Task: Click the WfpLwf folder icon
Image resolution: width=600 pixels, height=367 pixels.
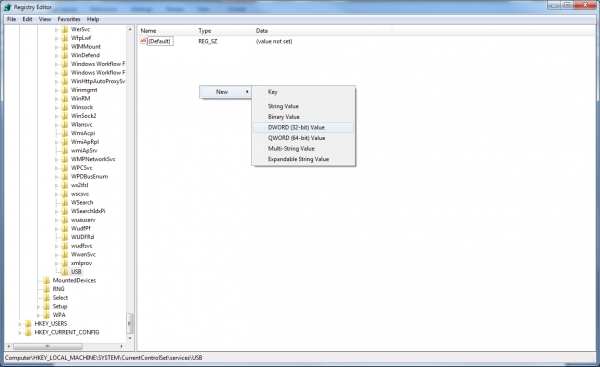Action: click(x=65, y=38)
